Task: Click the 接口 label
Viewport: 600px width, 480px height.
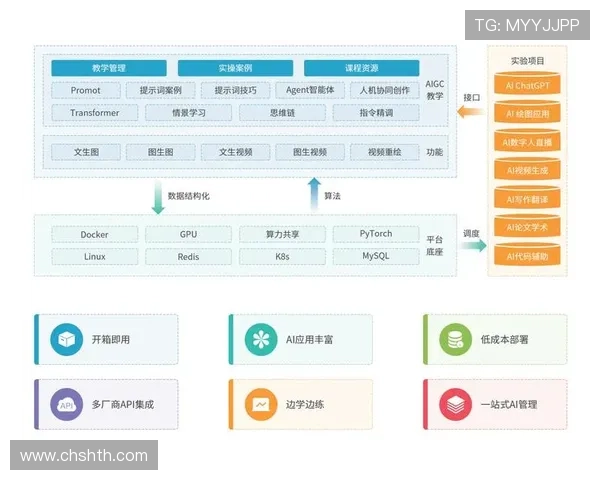Action: [x=471, y=98]
